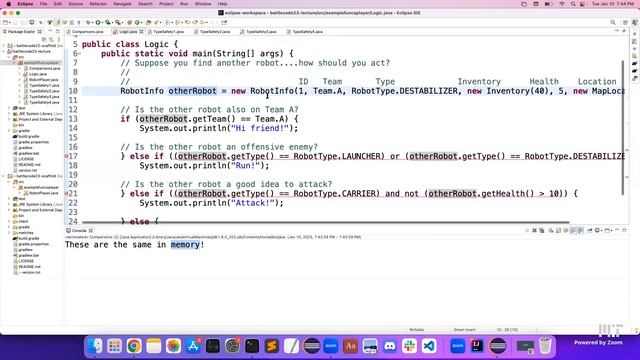
Task: Switch to the TypeSafety4.java editor tab
Action: [x=308, y=31]
